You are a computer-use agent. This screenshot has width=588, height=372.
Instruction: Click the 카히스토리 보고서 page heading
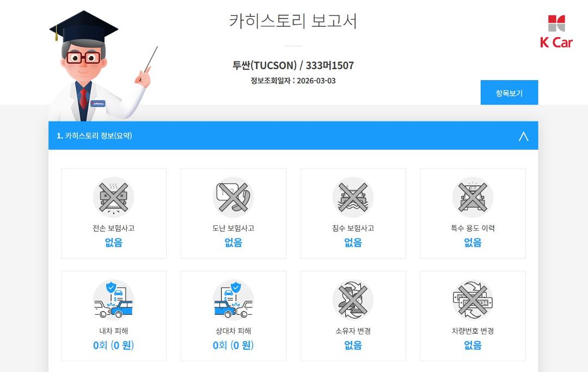(293, 21)
